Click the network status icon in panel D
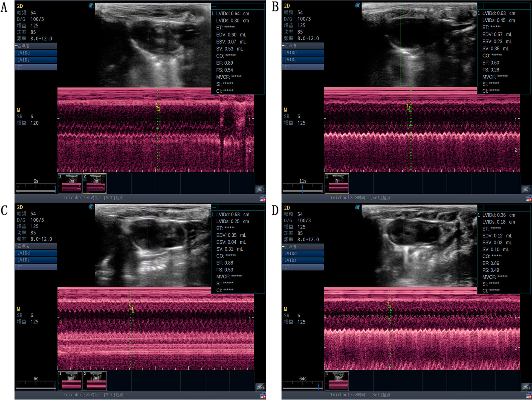Viewport: 532px width, 400px height. pos(529,395)
